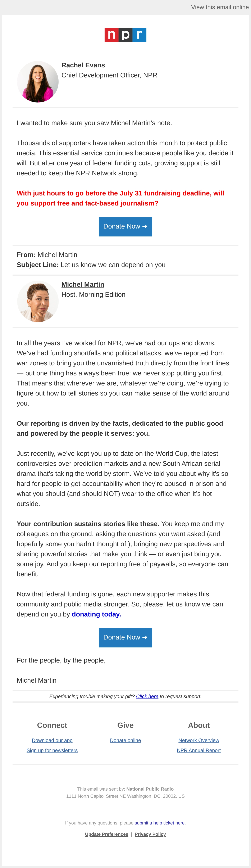Open Sign up for newsletters link
The height and width of the screenshot is (868, 251).
[x=52, y=750]
